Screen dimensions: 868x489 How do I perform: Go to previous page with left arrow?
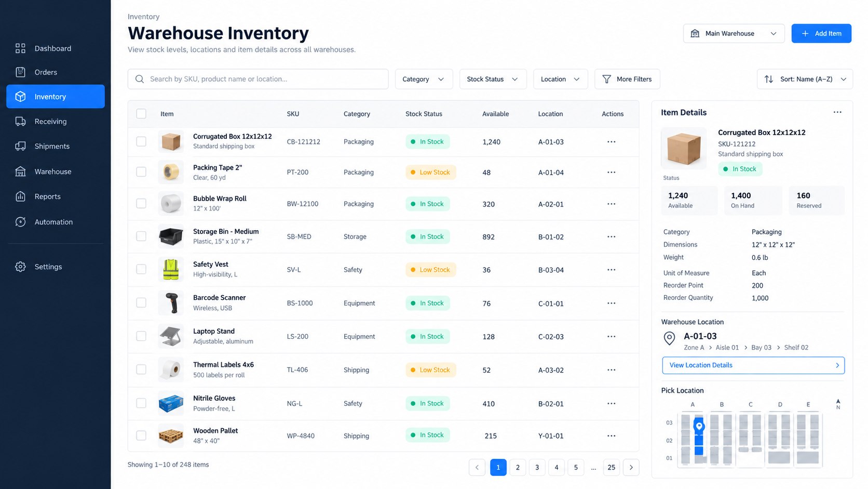(x=477, y=467)
